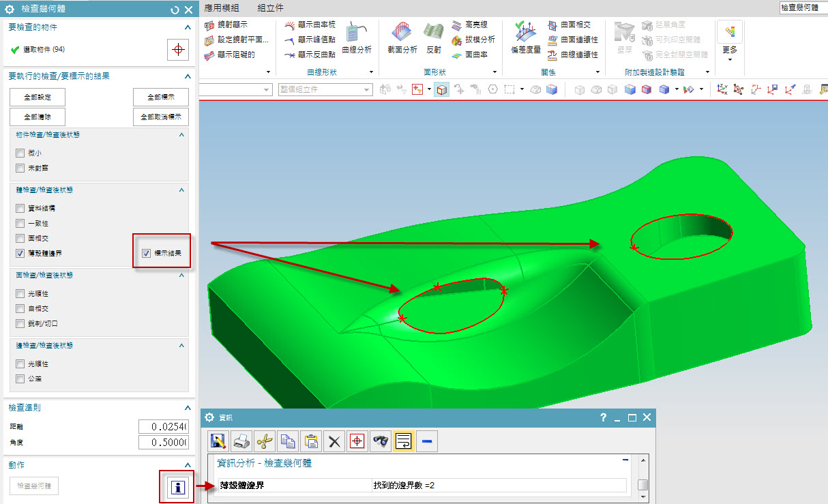Screen dimensions: 828x504
Task: Collapse the 動作 section
Action: click(188, 464)
